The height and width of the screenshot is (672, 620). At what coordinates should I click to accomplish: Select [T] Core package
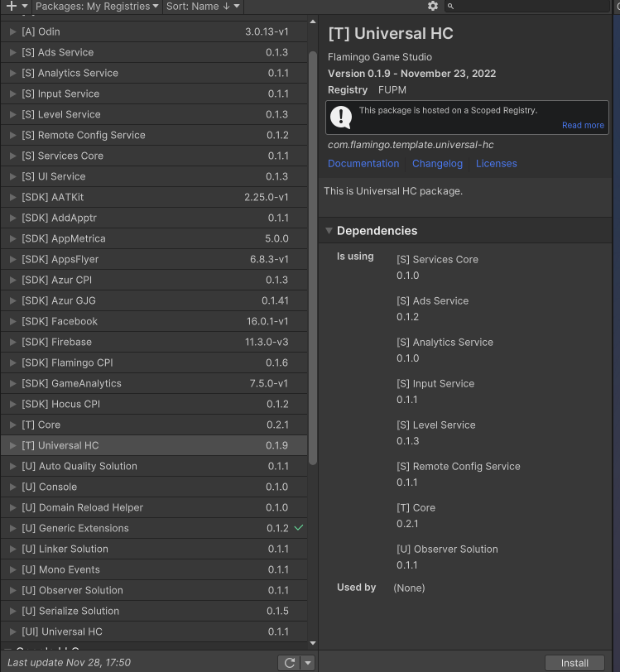(154, 425)
